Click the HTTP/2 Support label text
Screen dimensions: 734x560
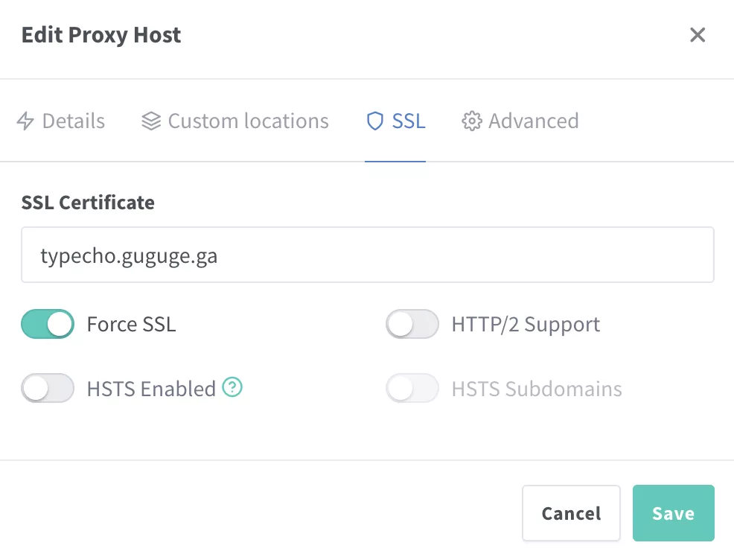pyautogui.click(x=526, y=325)
